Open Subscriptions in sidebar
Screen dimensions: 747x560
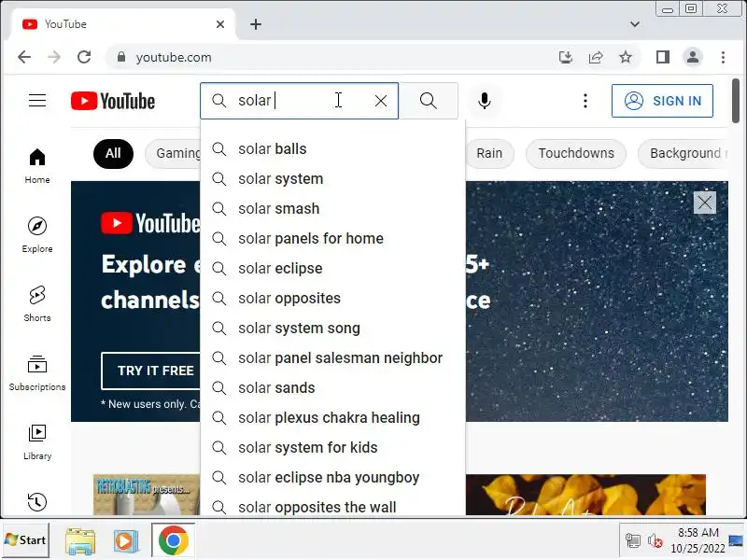click(x=37, y=373)
